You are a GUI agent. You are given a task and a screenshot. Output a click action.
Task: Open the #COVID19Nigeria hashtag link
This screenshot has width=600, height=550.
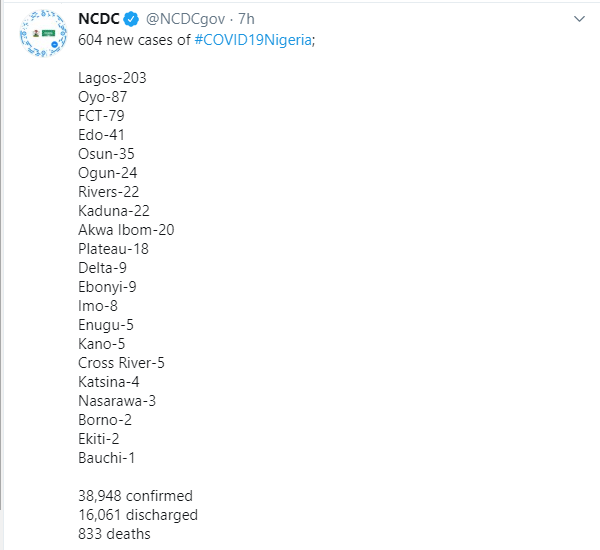pos(253,40)
